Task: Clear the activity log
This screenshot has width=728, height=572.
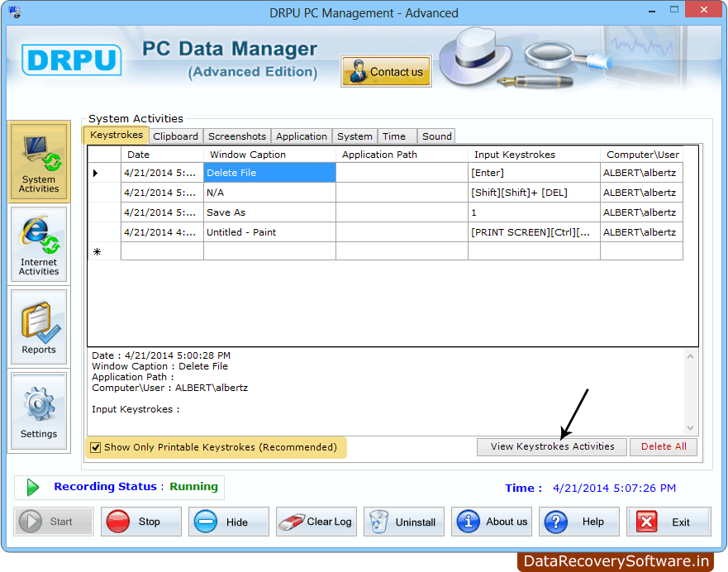Action: coord(316,522)
